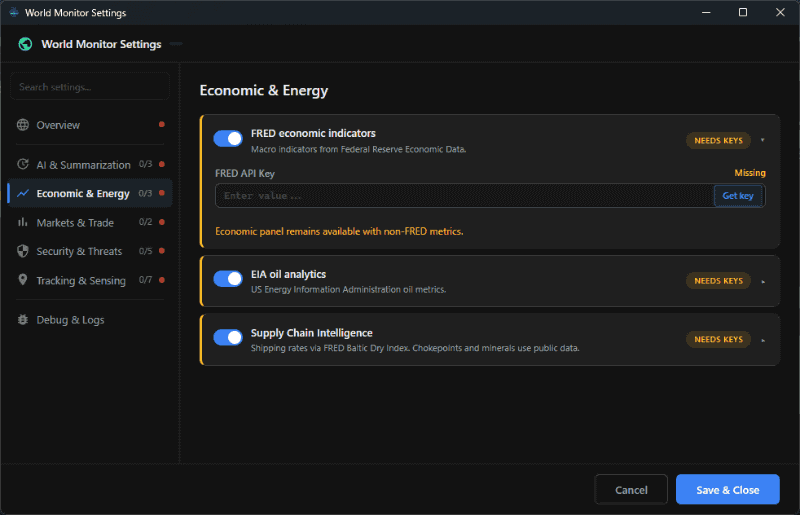The height and width of the screenshot is (515, 800).
Task: Click the Search settings box
Action: point(90,88)
